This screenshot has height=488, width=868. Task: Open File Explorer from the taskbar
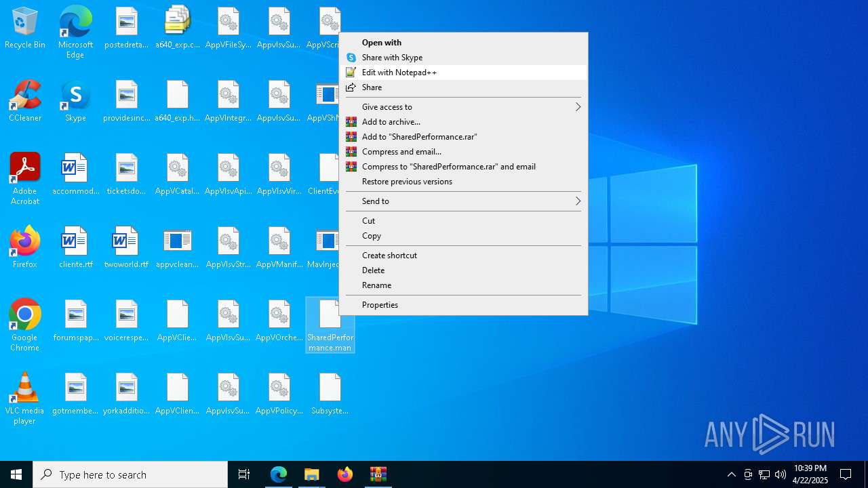[312, 474]
